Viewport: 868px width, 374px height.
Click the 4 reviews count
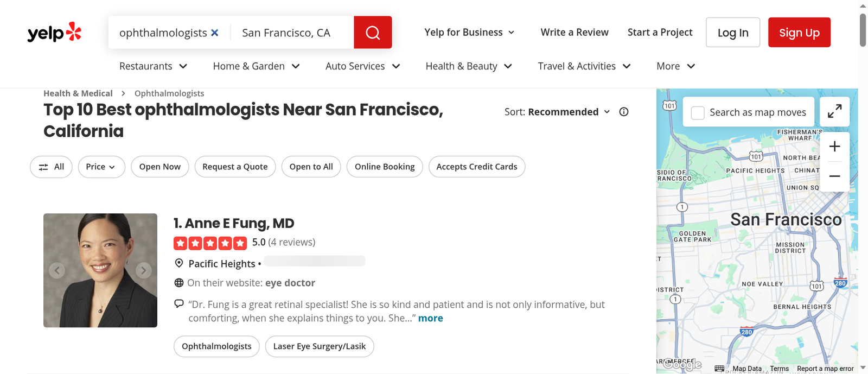[292, 242]
